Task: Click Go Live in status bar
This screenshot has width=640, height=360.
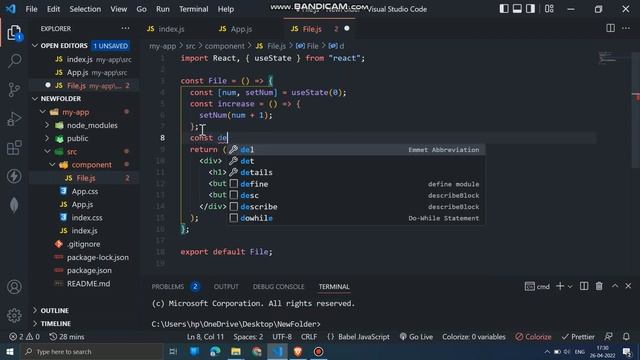Action: [416, 337]
